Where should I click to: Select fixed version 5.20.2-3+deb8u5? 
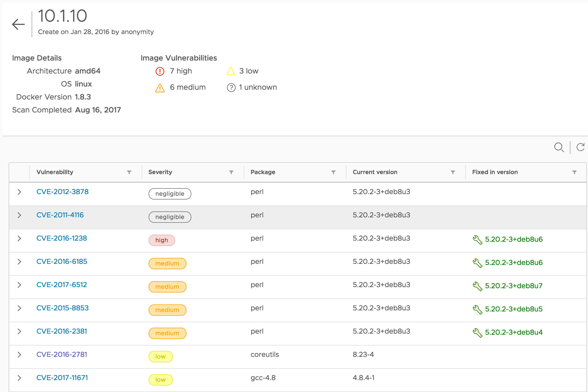[514, 309]
